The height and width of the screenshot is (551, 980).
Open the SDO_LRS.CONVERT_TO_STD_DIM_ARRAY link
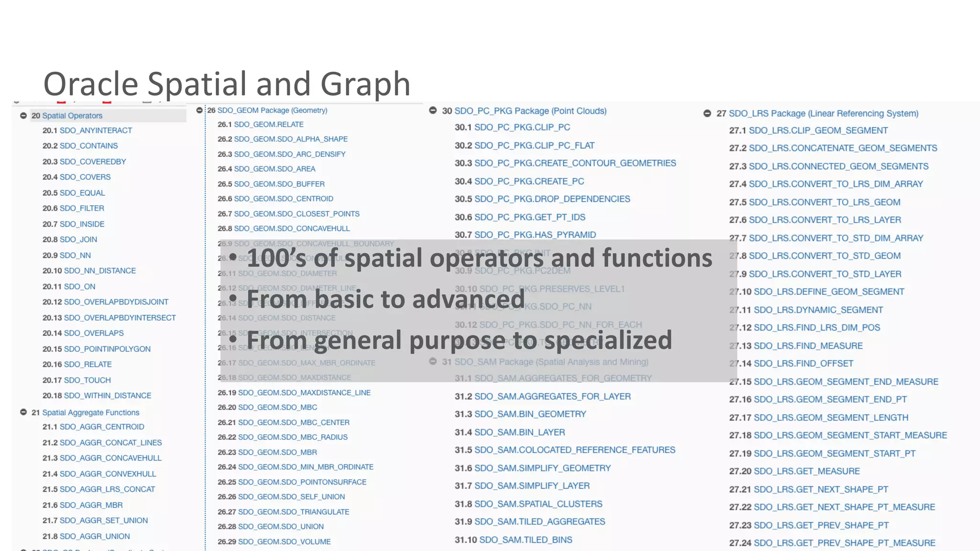pos(836,238)
